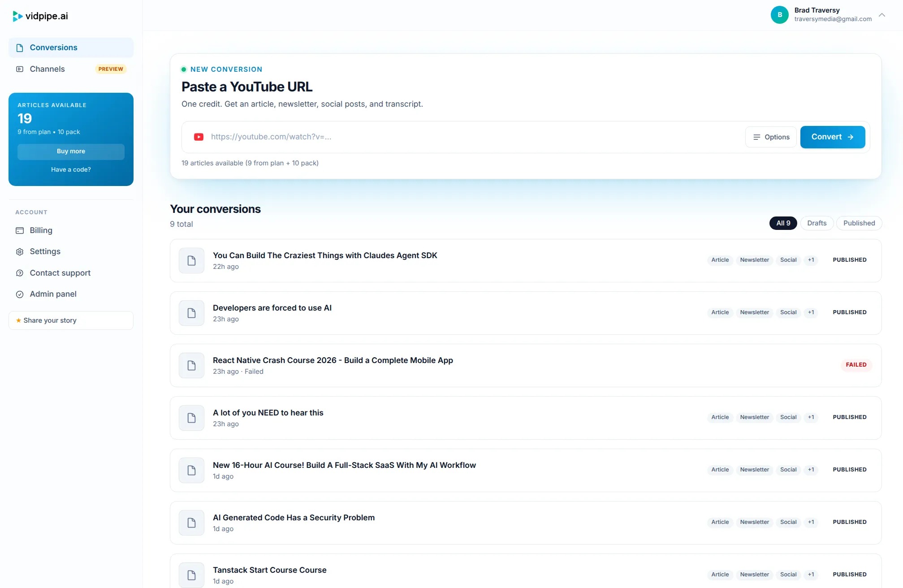The height and width of the screenshot is (588, 903).
Task: Click the Contact support chat icon
Action: tap(20, 273)
